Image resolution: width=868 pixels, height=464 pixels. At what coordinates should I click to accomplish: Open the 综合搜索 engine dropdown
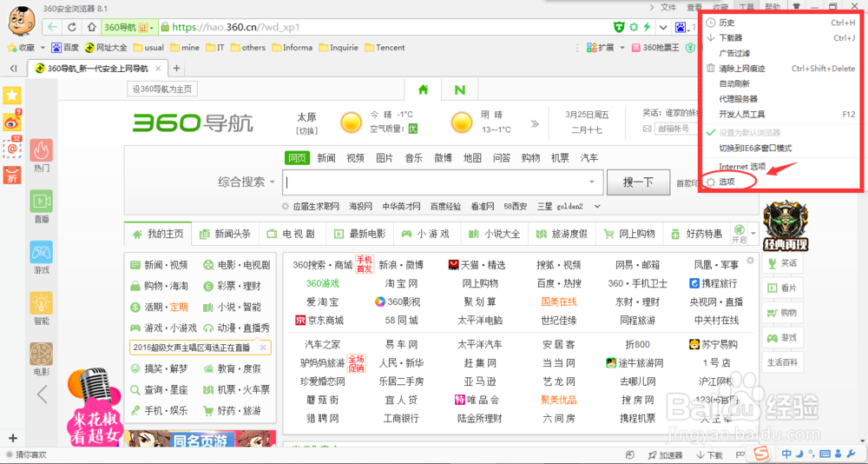pos(247,182)
